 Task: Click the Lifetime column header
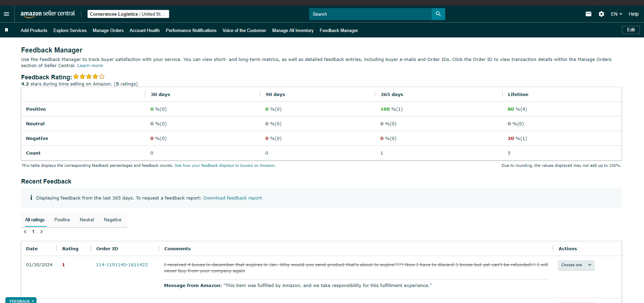pyautogui.click(x=518, y=95)
